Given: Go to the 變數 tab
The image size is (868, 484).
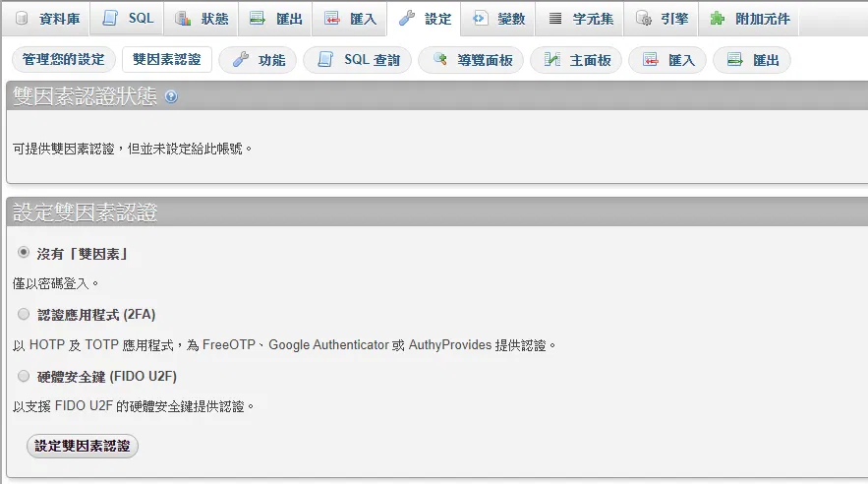Looking at the screenshot, I should [x=497, y=19].
